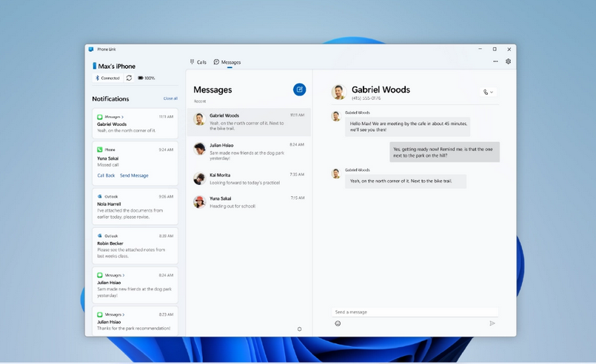Open the emoji picker below message box
596x364 pixels.
[338, 323]
